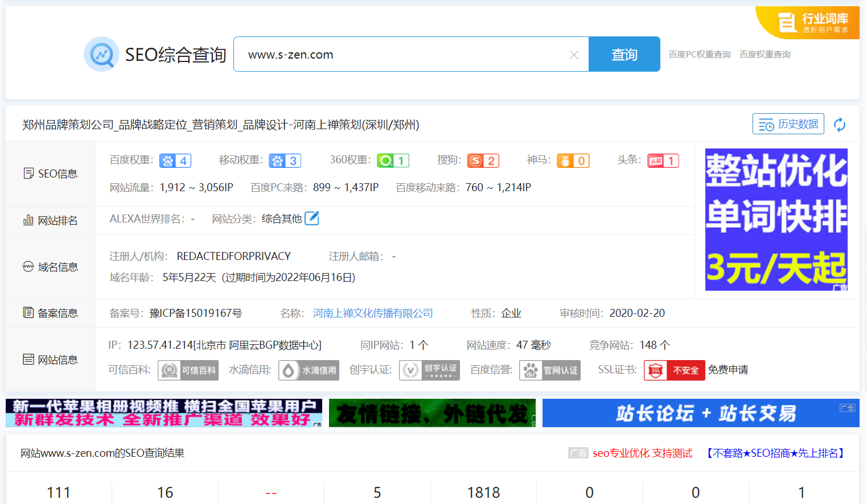Click registrant REDACTEDFORPRIVACY text
This screenshot has width=867, height=504.
[234, 257]
